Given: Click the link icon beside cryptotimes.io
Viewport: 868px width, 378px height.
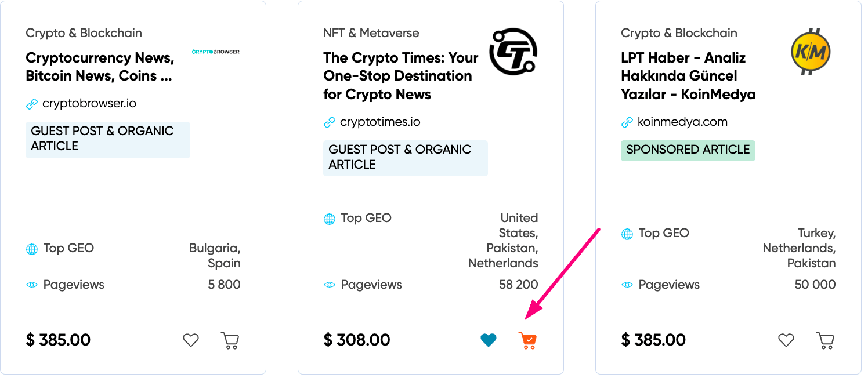Looking at the screenshot, I should click(x=330, y=123).
